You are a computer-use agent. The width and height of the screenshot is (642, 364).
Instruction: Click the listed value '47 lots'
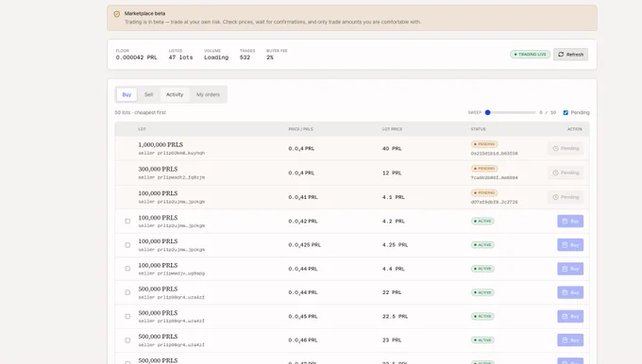pyautogui.click(x=180, y=58)
